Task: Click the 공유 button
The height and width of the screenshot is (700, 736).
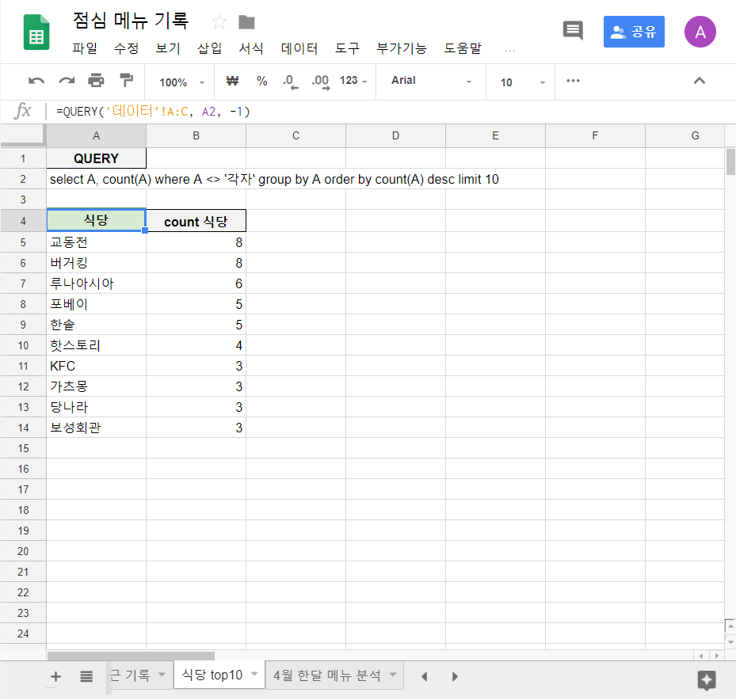Action: 633,30
